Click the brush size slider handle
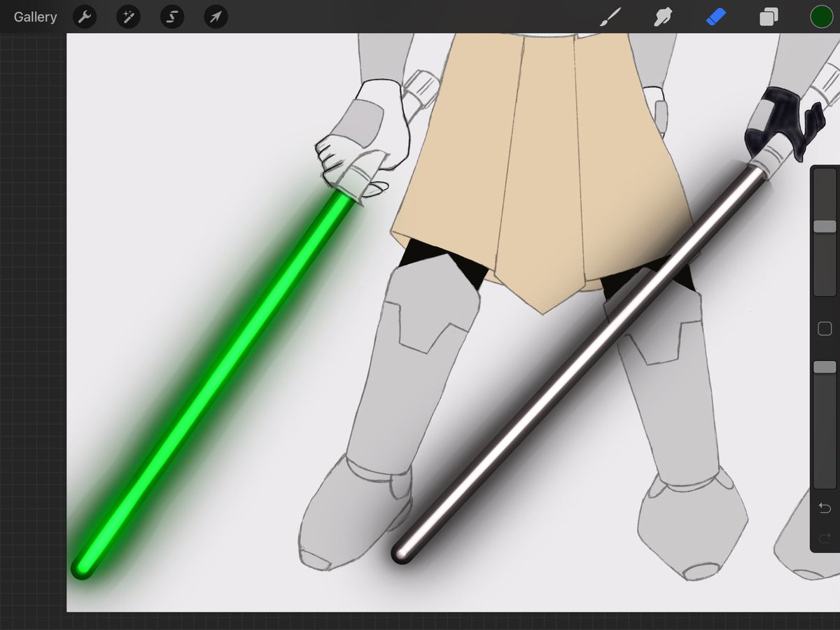This screenshot has width=840, height=630. [x=825, y=226]
